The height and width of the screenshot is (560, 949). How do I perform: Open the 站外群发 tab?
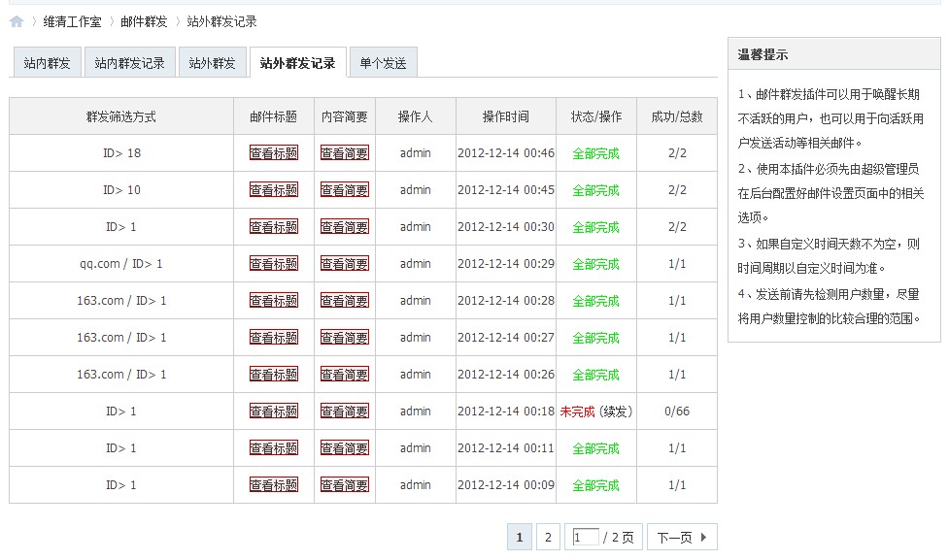pos(212,63)
